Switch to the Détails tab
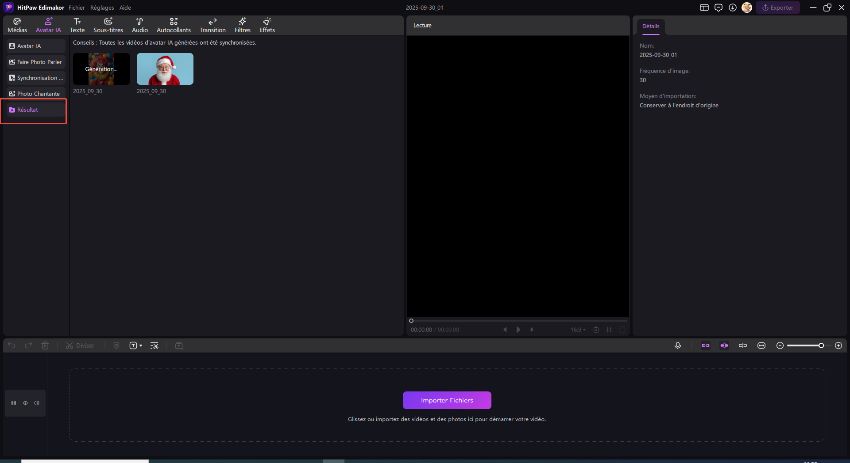Image resolution: width=850 pixels, height=463 pixels. (651, 26)
